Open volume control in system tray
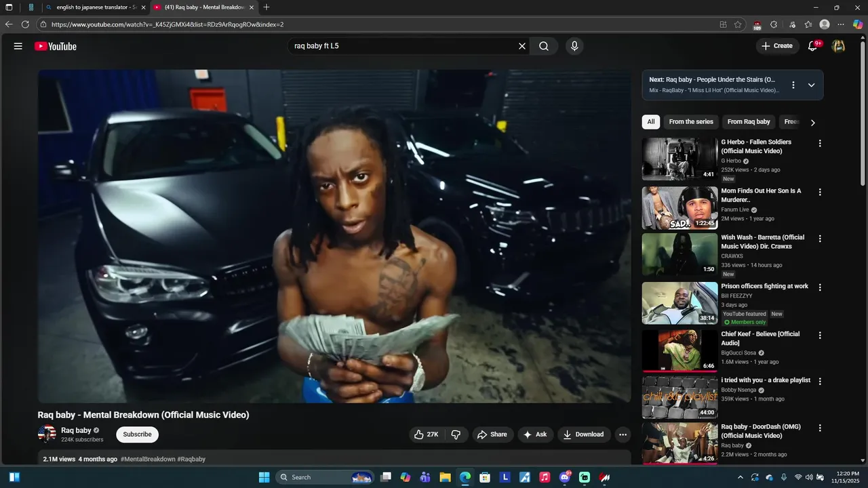 (x=809, y=477)
